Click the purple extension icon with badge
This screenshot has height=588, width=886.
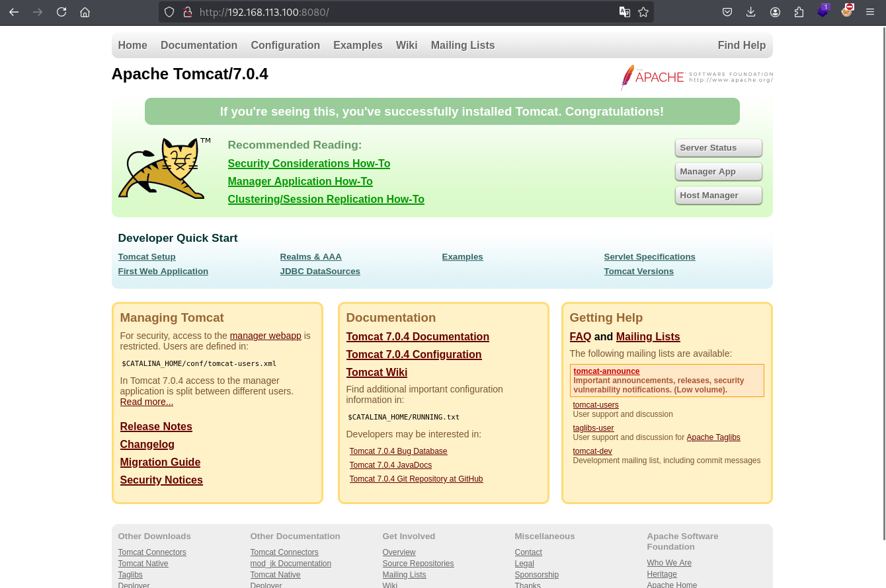tap(823, 11)
